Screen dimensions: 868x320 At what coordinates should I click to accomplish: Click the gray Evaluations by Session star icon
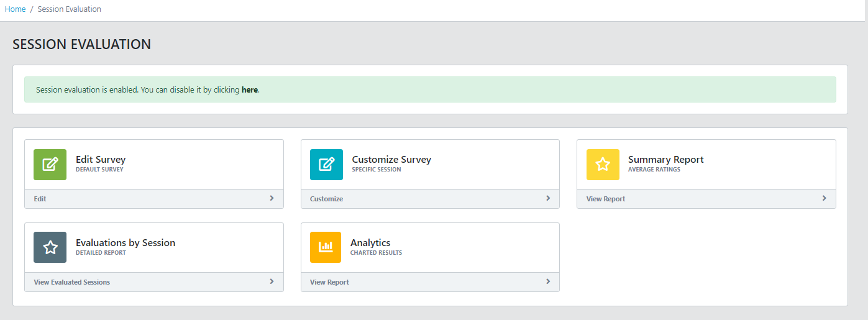(50, 247)
